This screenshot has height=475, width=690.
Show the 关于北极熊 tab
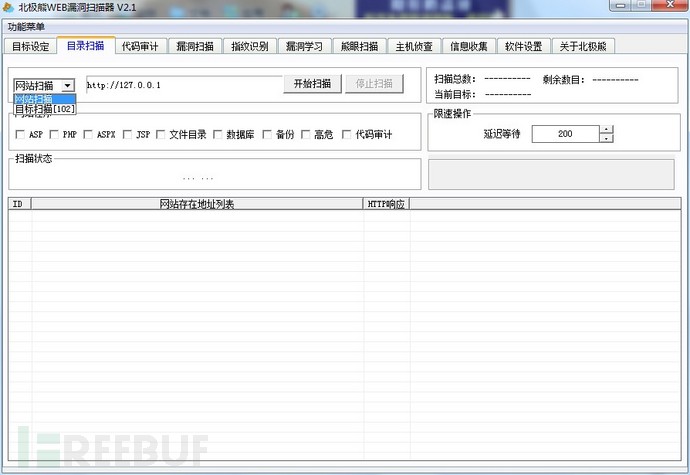583,47
